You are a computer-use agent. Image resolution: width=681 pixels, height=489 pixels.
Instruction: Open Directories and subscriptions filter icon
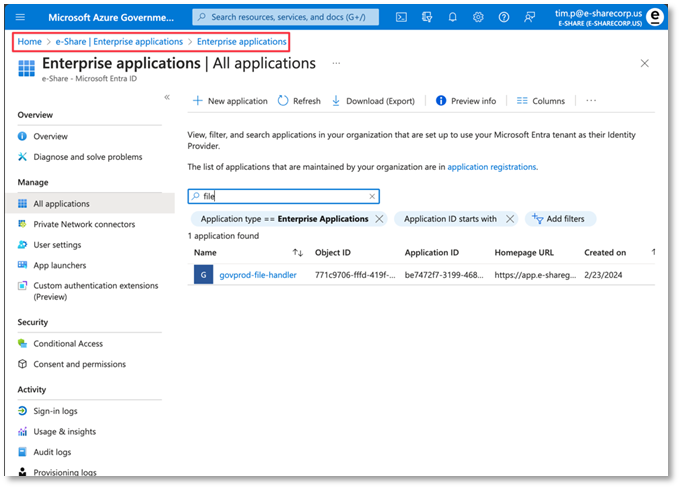click(x=427, y=17)
